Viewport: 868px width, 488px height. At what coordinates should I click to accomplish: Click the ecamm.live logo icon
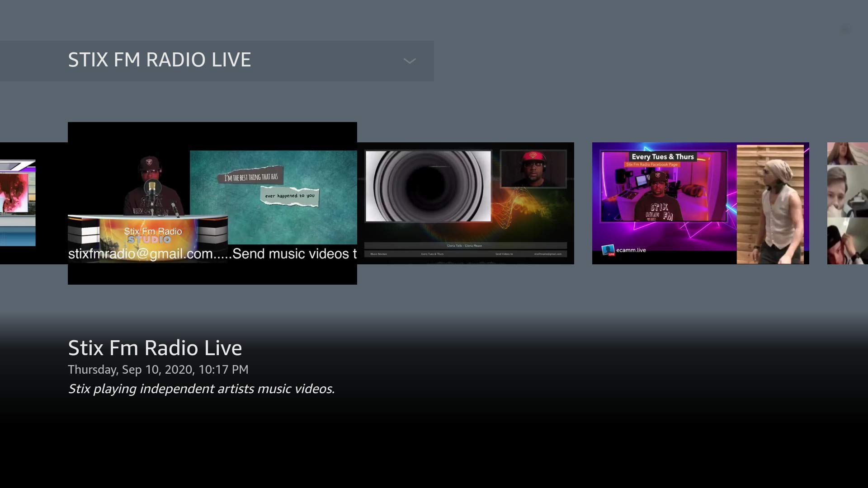(608, 250)
